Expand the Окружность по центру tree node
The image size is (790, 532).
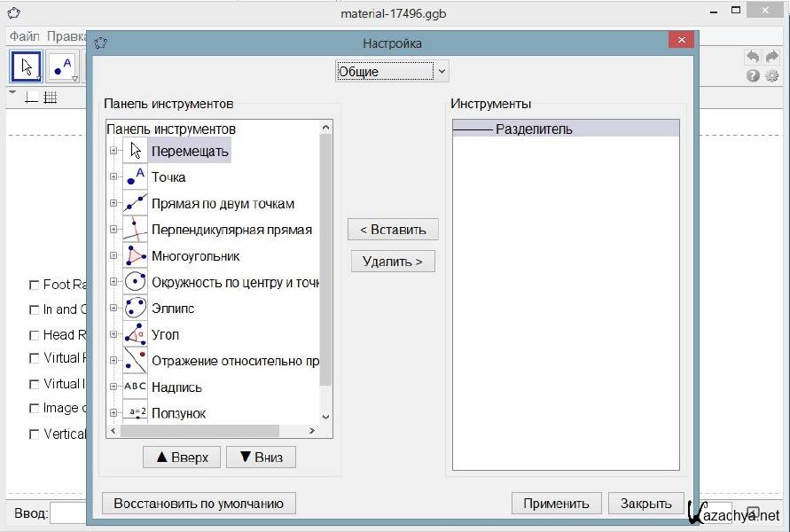point(113,282)
